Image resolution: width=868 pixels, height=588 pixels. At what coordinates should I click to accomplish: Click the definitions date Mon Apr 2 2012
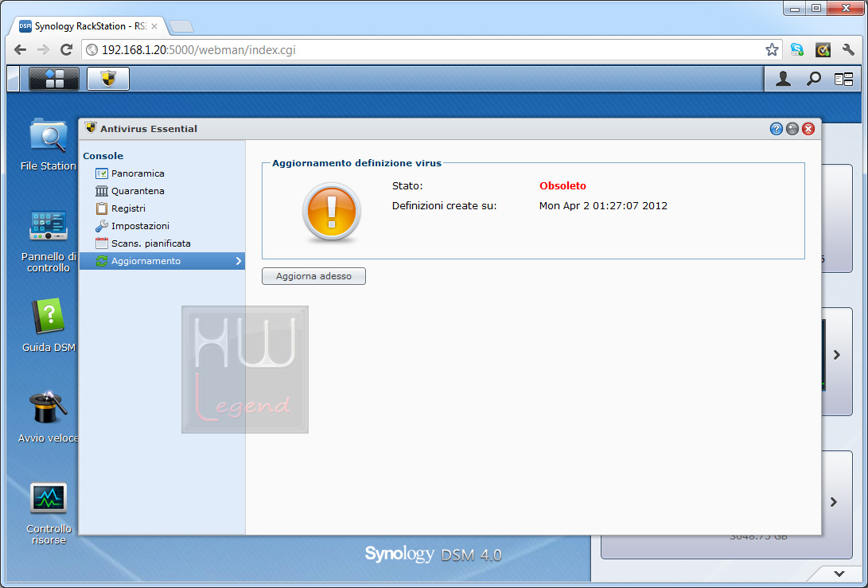click(x=603, y=206)
